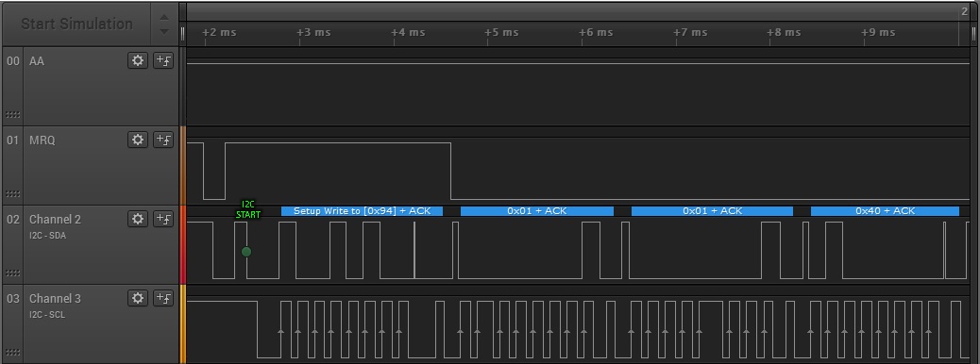Open settings gear for Channel 3 SCL
This screenshot has height=364, width=980.
point(138,298)
